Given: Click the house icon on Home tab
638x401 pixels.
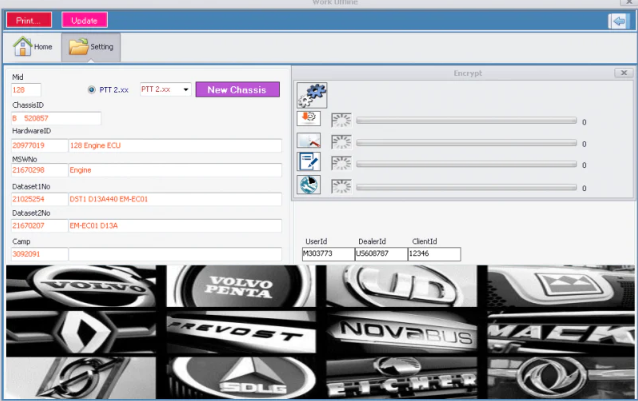Looking at the screenshot, I should 22,46.
